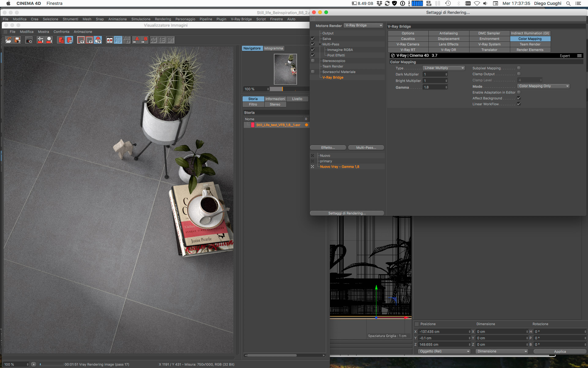Click the V-Ray panel hamburger menu icon
This screenshot has height=368, width=588.
click(x=579, y=56)
